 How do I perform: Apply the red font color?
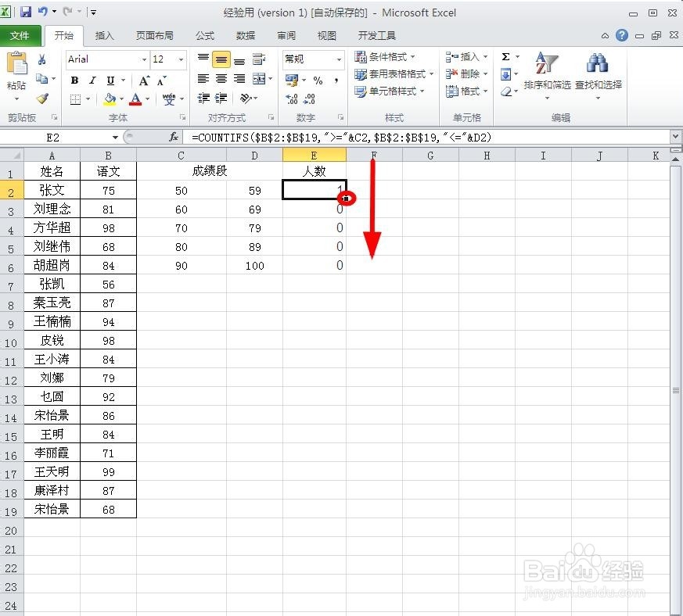coord(135,99)
